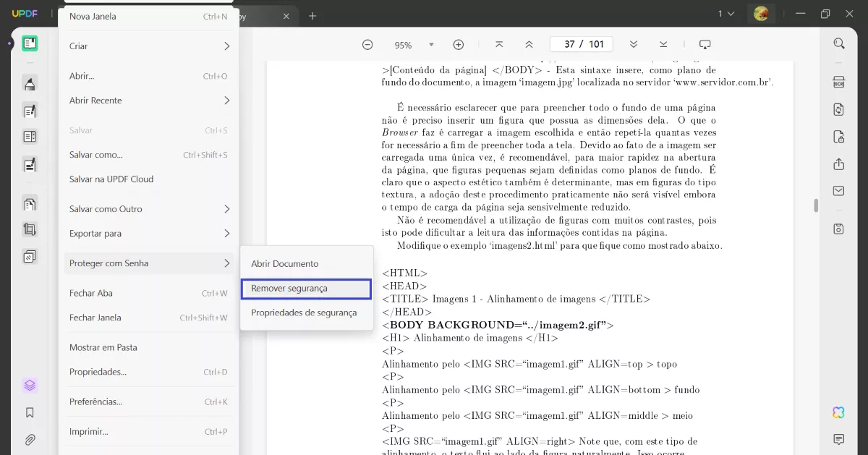The height and width of the screenshot is (455, 868).
Task: Open the bookmarks panel
Action: [x=30, y=412]
